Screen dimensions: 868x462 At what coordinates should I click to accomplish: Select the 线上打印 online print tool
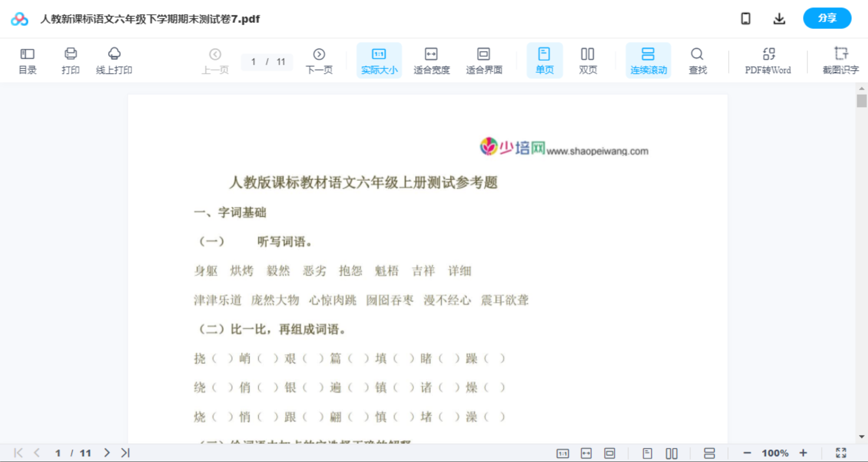tap(115, 60)
